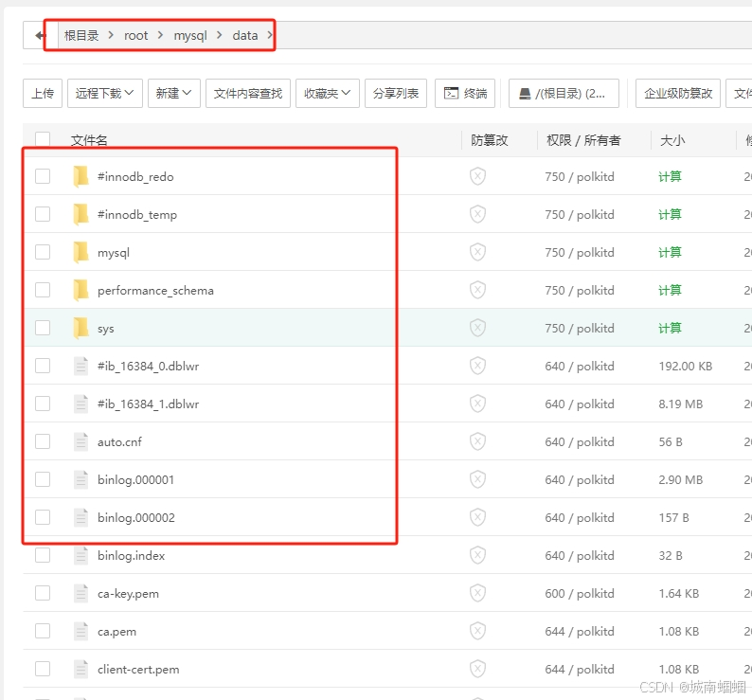Click 600 / polkitd permission for ca-key.pem
The width and height of the screenshot is (752, 700).
coord(580,594)
